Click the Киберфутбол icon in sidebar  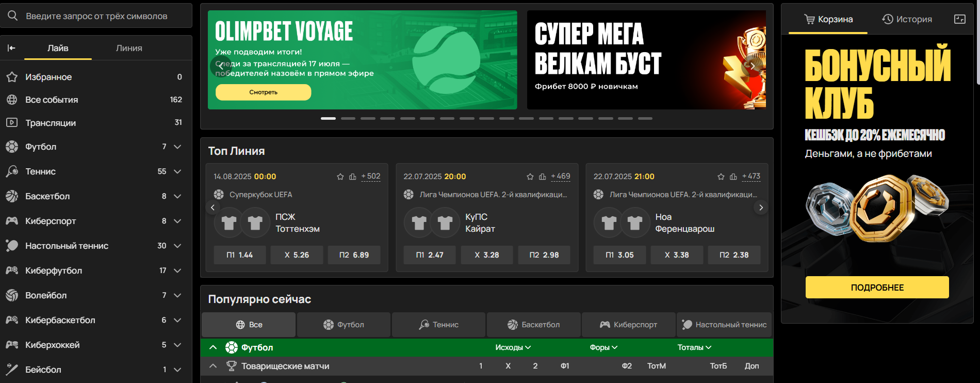tap(12, 270)
